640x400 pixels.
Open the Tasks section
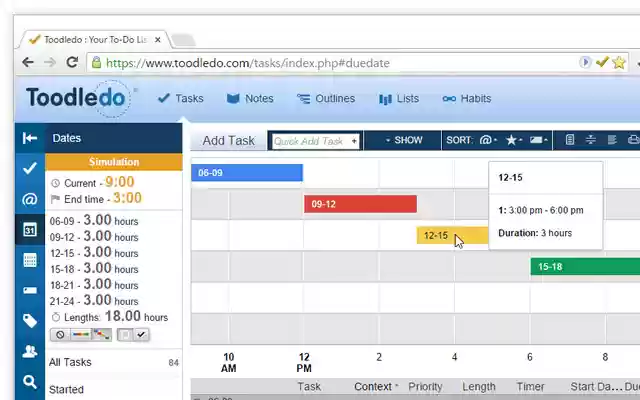[180, 98]
